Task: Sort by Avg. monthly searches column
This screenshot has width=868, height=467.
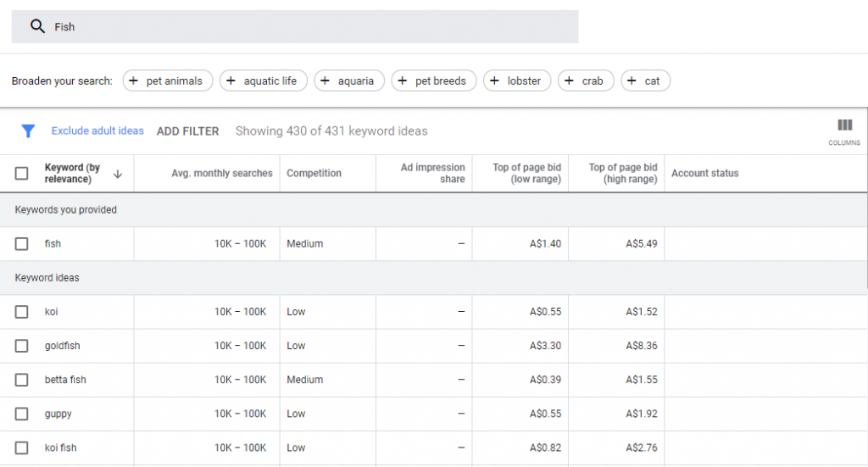Action: pos(222,174)
